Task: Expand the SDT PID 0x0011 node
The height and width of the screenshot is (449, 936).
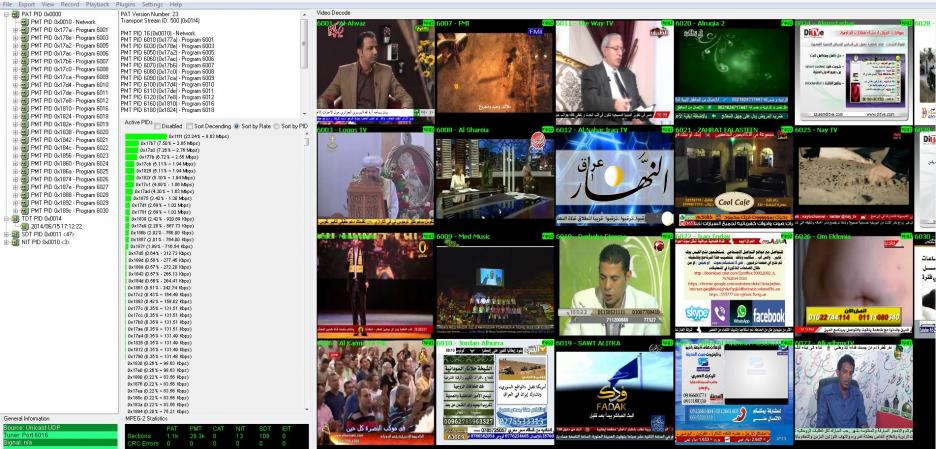Action: (x=7, y=234)
